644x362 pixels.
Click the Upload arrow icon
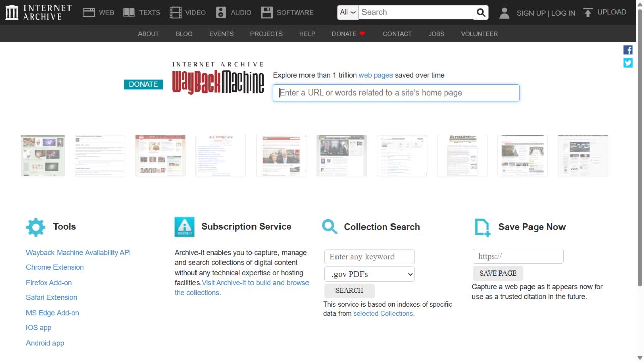(588, 12)
